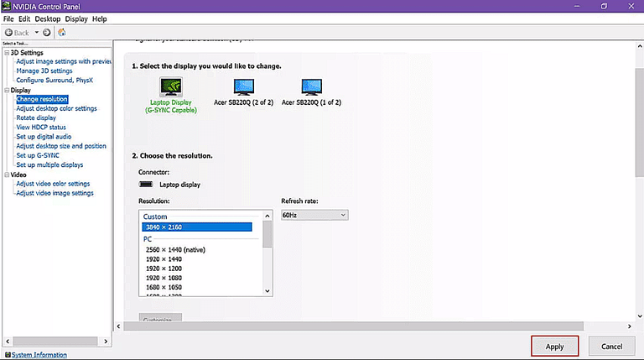Screen dimensions: 644x360
Task: Select 2560 × 1440 (native) resolution
Action: (x=175, y=250)
